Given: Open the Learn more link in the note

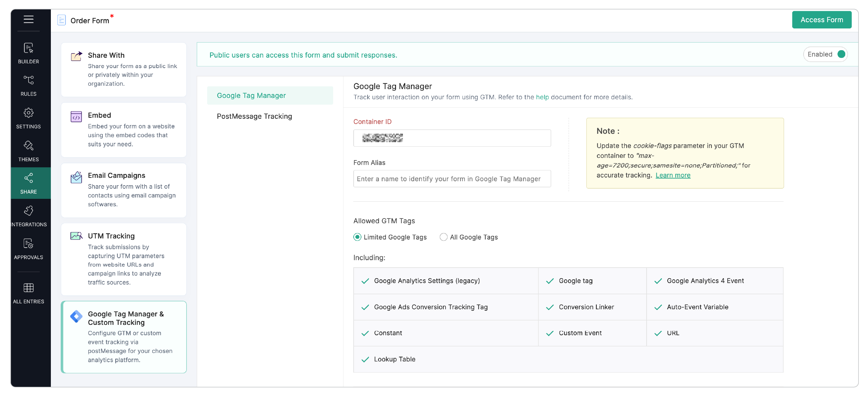Looking at the screenshot, I should point(673,175).
